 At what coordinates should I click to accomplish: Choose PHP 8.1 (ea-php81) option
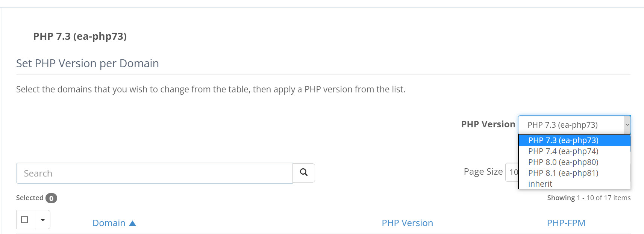[x=563, y=173]
